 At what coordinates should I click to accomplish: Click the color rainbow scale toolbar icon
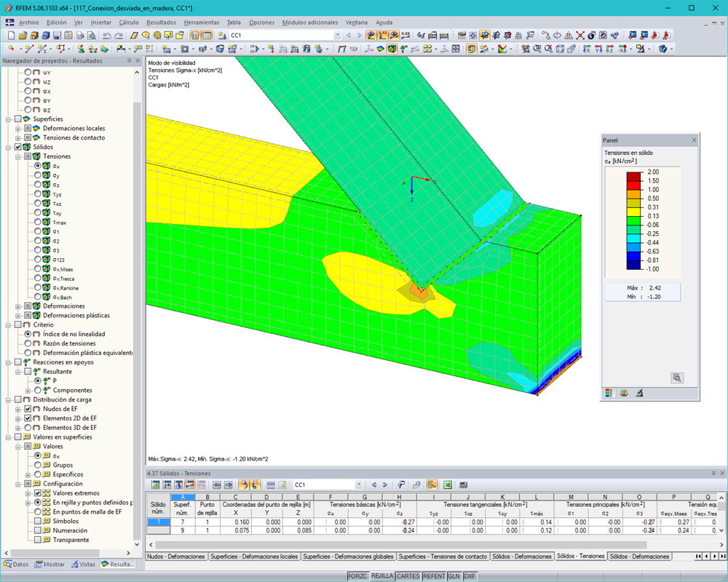[502, 49]
